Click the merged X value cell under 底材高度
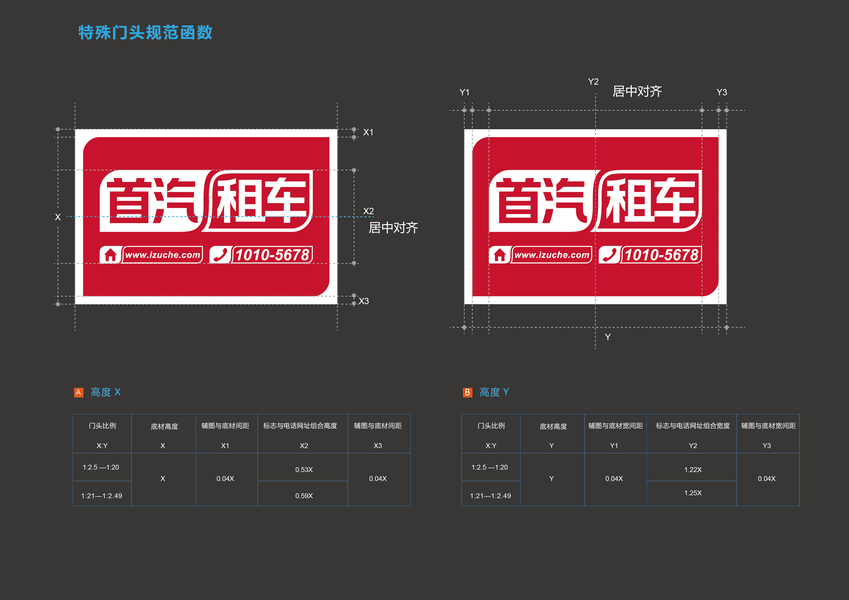849x600 pixels. (163, 479)
